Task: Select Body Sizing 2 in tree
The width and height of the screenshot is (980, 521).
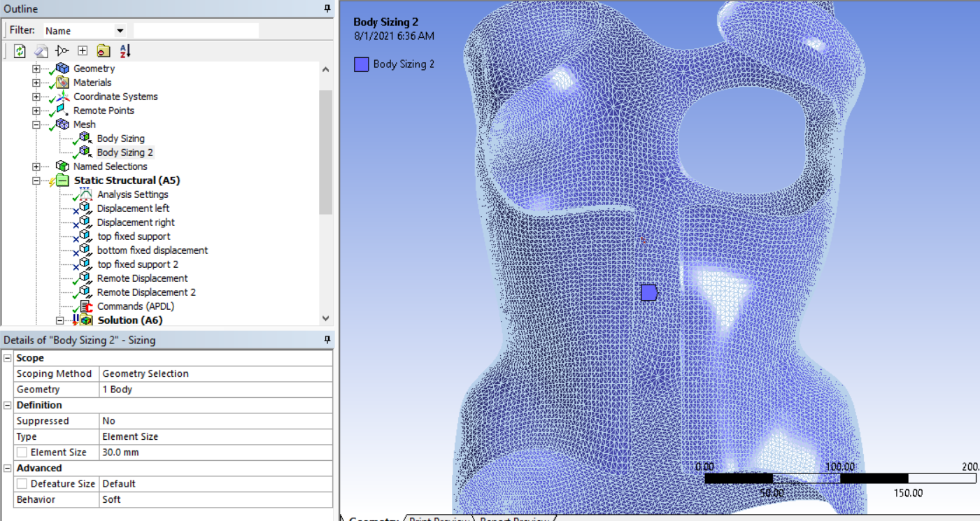Action: point(125,152)
